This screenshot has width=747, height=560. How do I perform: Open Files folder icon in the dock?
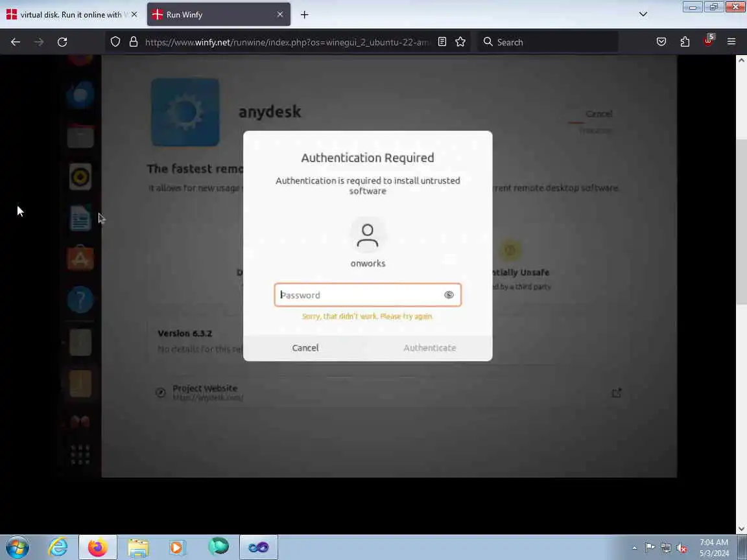coord(80,136)
